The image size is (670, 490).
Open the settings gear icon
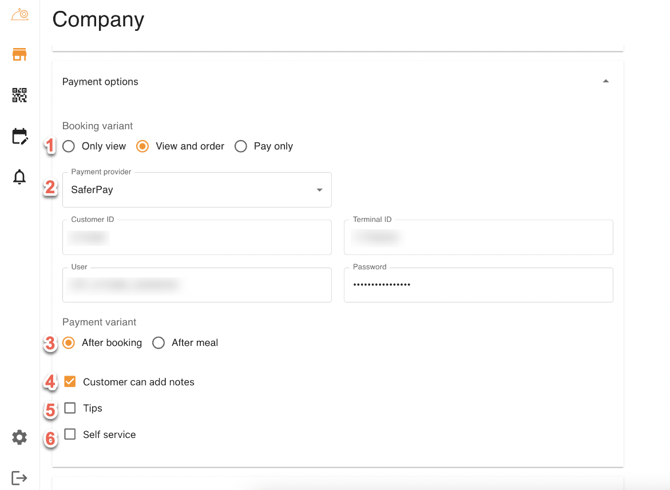(19, 437)
